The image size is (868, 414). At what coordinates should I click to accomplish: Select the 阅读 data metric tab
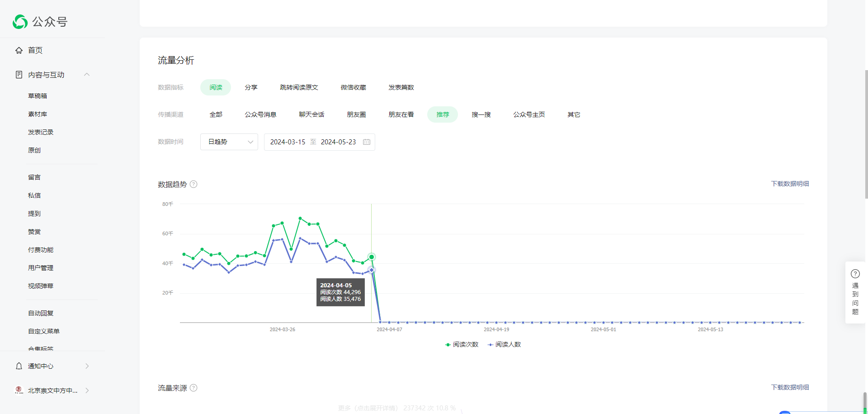(x=216, y=87)
